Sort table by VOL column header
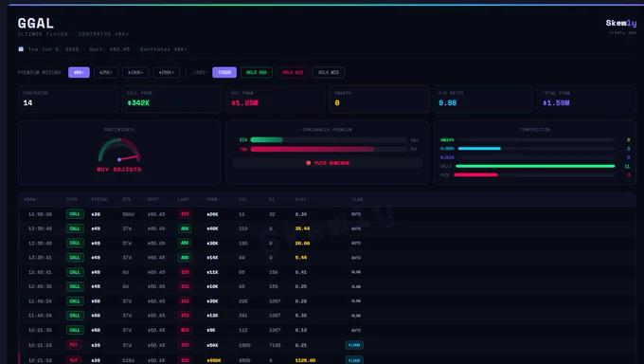Viewport: 644px width, 364px height. tap(242, 199)
